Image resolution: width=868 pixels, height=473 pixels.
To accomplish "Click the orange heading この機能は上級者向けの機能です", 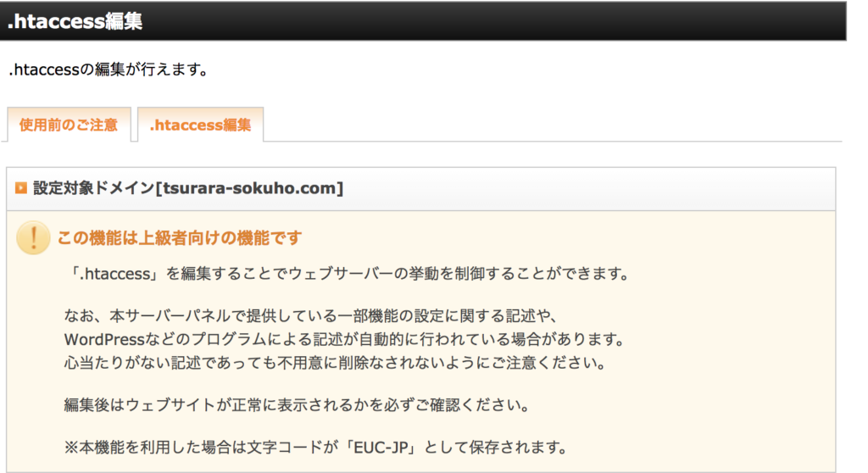I will tap(179, 238).
